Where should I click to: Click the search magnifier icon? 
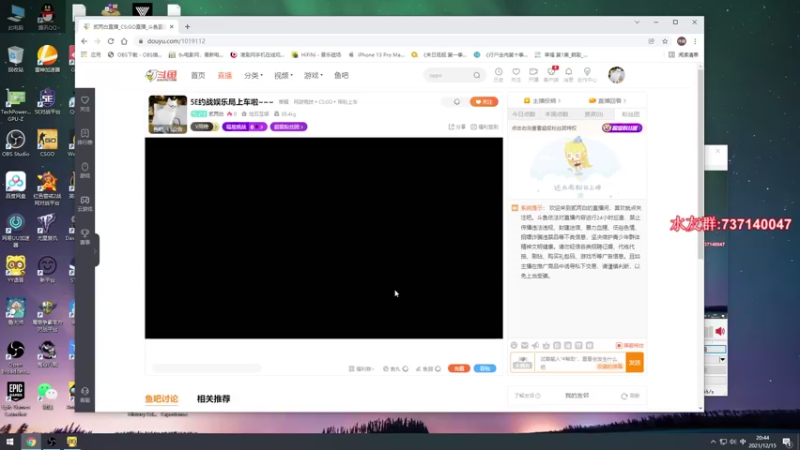477,76
